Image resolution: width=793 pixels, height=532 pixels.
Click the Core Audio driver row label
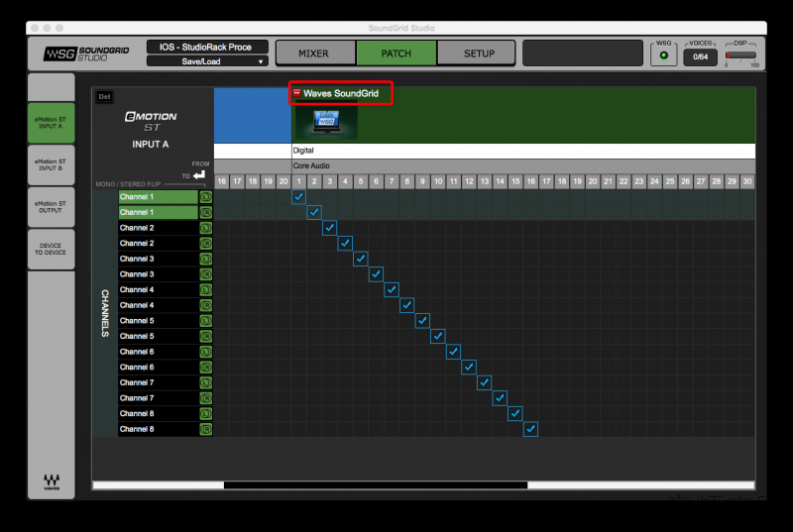pos(311,165)
